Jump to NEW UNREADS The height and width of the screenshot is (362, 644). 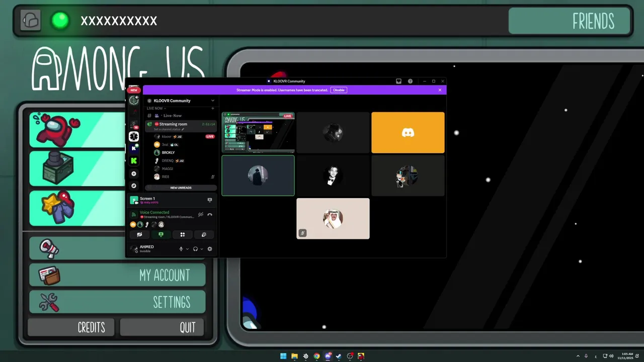click(181, 188)
